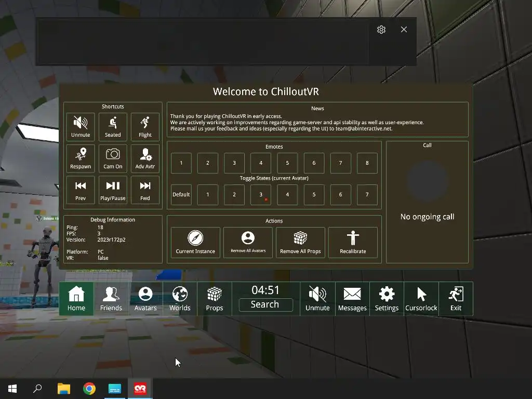Viewport: 532px width, 399px height.
Task: Toggle Flight mode shortcut
Action: (x=145, y=127)
